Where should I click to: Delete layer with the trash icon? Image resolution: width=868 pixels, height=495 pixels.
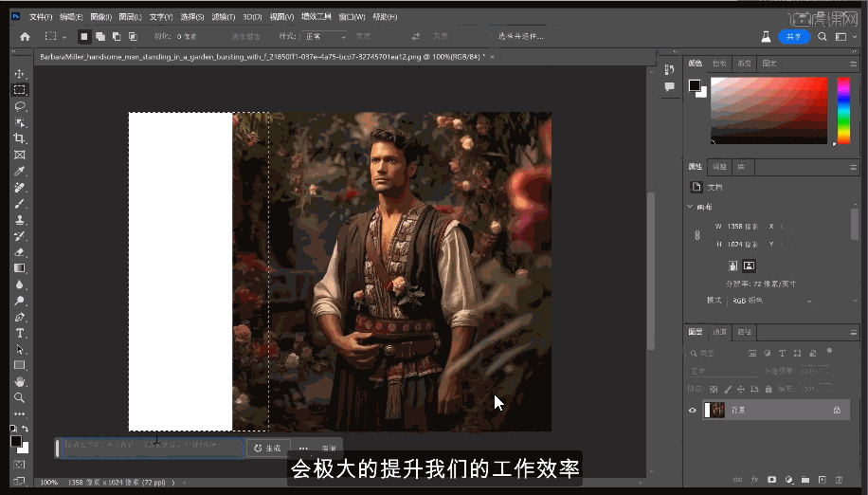(x=840, y=480)
